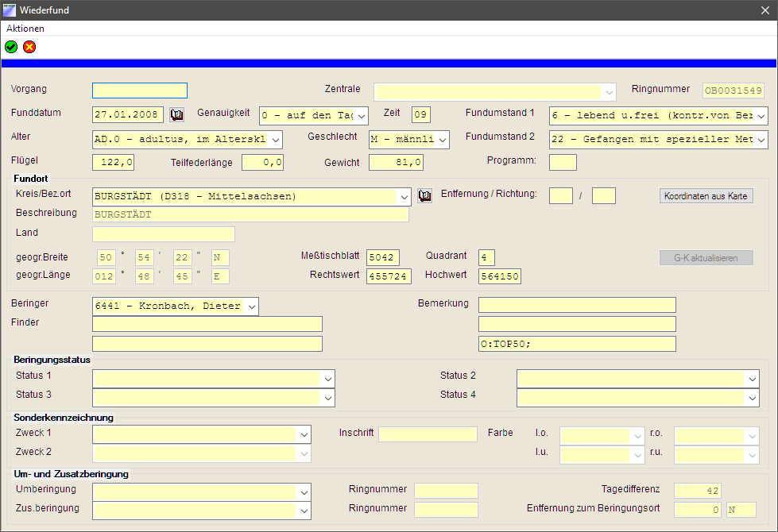Screen dimensions: 778x532
Task: Open the Beringer dropdown
Action: [252, 306]
